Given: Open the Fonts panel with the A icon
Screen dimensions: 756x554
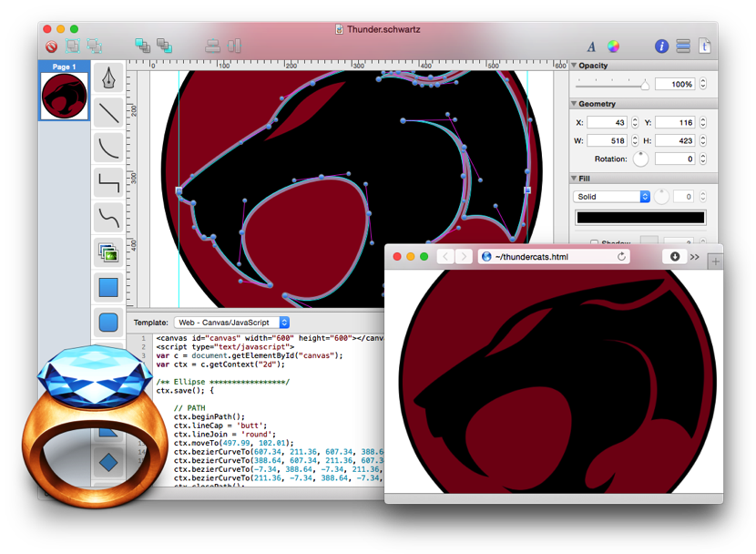Looking at the screenshot, I should pyautogui.click(x=591, y=46).
